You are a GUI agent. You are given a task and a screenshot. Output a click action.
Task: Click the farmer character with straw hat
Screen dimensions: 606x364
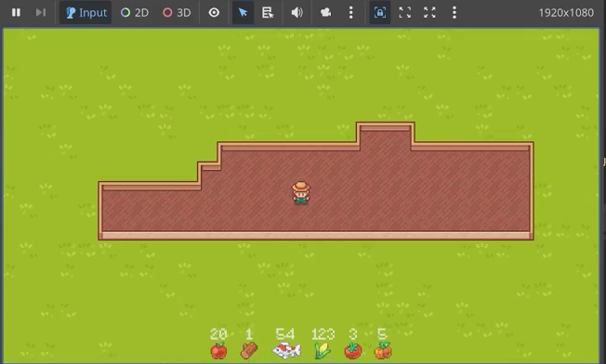[x=301, y=192]
